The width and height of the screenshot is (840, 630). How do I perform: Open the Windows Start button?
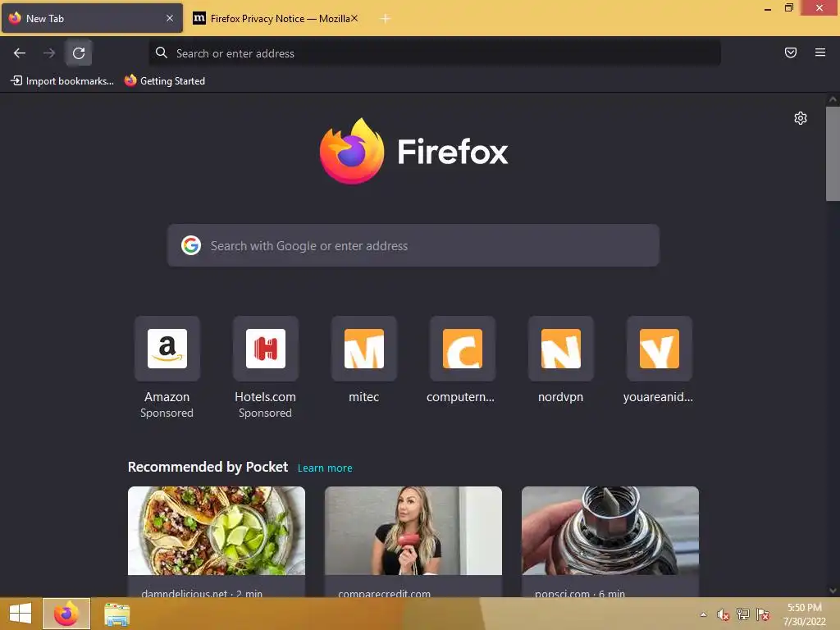(21, 614)
